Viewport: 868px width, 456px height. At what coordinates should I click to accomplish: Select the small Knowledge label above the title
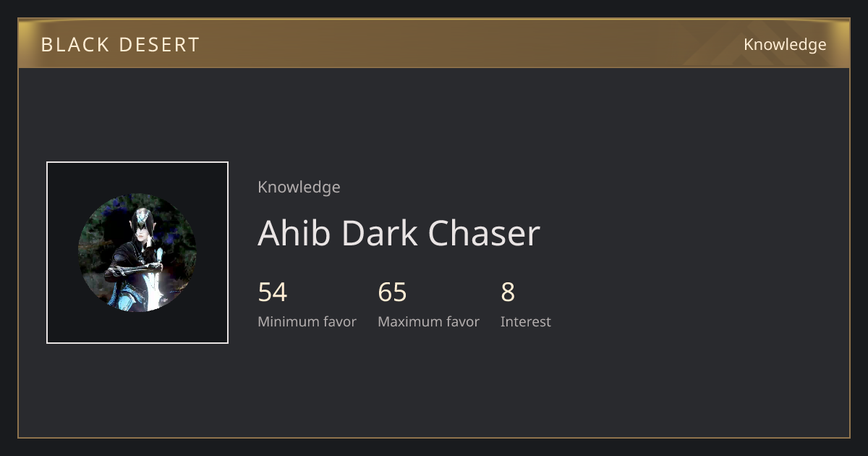(x=299, y=187)
